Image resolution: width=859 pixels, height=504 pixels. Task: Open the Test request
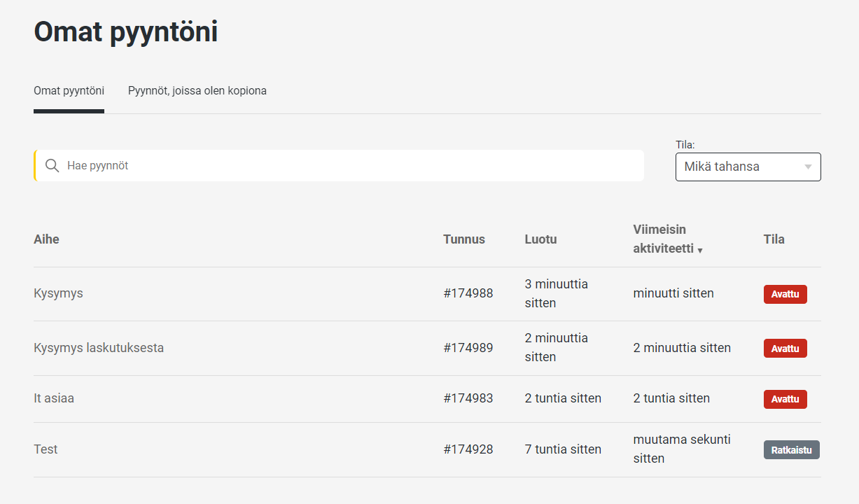click(x=46, y=449)
